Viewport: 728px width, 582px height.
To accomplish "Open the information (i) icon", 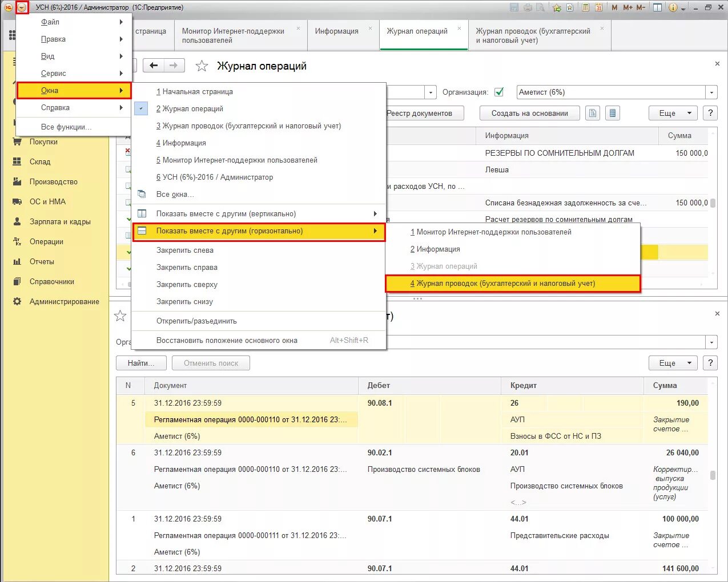I will click(673, 7).
